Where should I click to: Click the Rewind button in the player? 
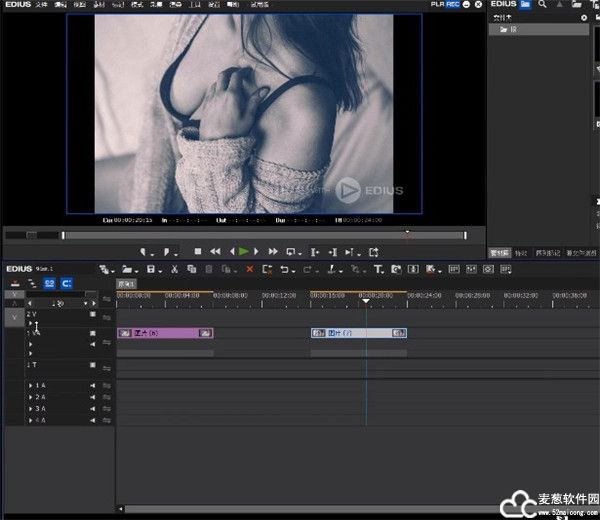215,252
